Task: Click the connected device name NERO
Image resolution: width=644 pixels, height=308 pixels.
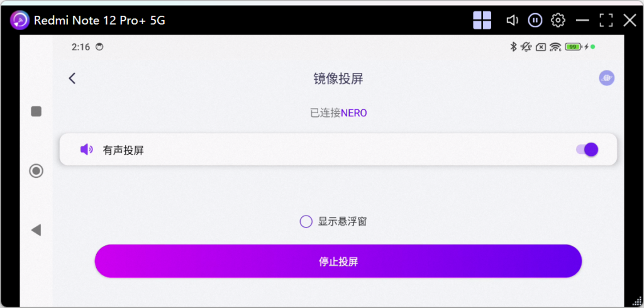Action: pos(353,113)
